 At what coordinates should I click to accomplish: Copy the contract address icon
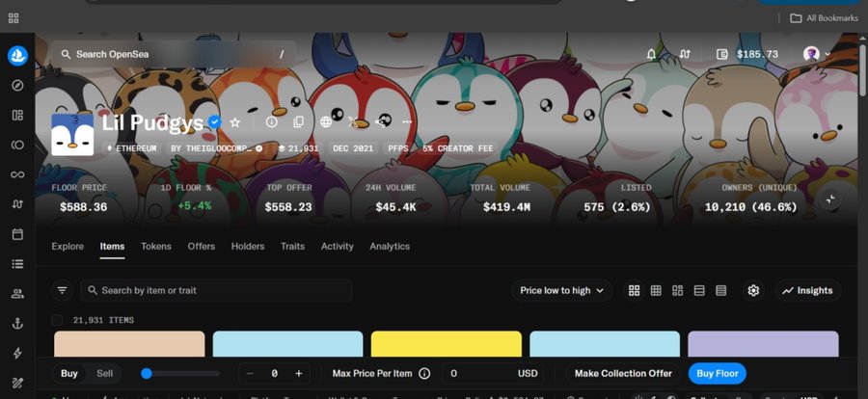(298, 122)
